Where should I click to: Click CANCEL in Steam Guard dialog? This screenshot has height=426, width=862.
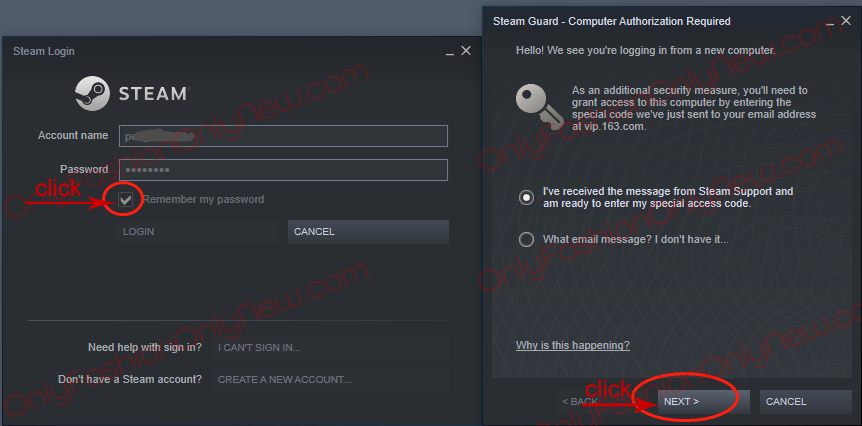(805, 402)
